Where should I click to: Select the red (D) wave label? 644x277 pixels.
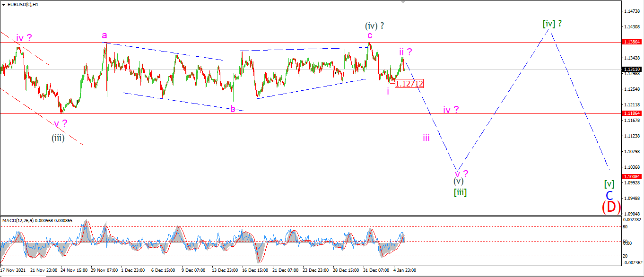[x=611, y=207]
